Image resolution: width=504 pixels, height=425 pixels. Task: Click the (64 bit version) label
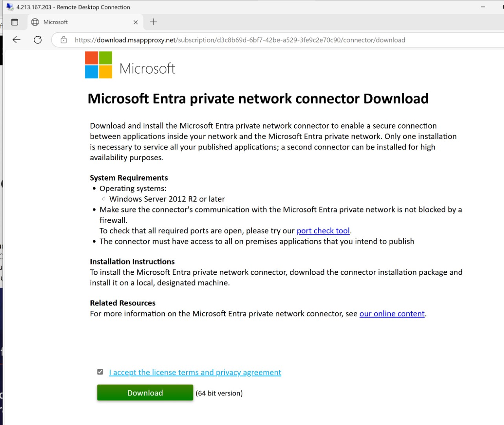tap(219, 393)
